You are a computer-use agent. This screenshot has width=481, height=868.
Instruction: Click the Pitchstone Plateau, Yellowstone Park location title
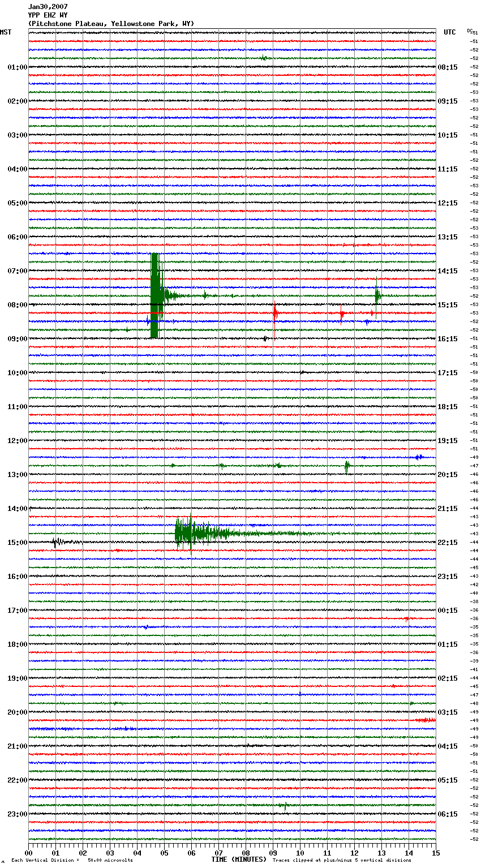(111, 24)
